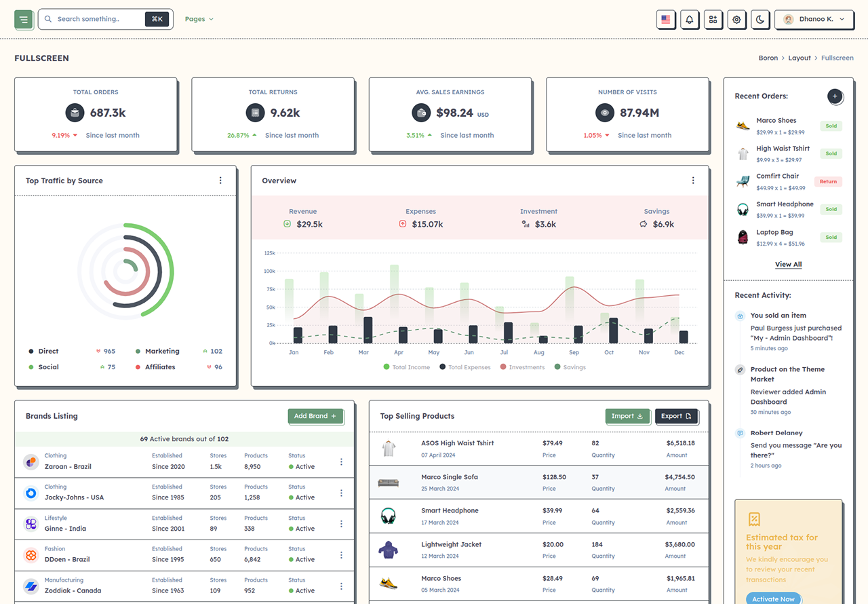This screenshot has height=604, width=868.
Task: Go to Layout breadcrumb link
Action: coord(800,58)
